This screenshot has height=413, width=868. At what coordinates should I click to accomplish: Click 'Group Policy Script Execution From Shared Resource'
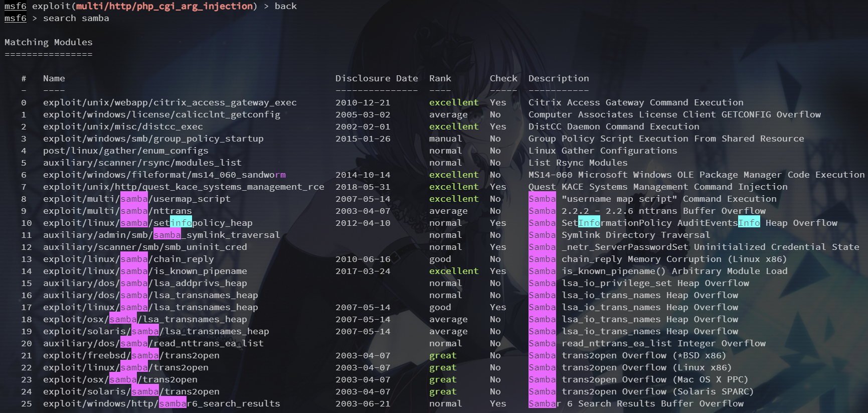point(666,139)
